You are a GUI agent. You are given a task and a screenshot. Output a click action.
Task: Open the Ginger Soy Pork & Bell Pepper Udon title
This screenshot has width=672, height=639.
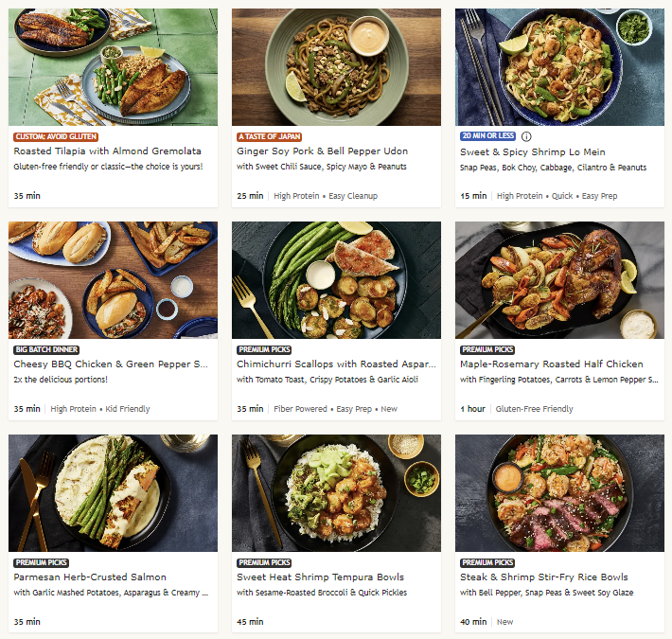pyautogui.click(x=323, y=151)
